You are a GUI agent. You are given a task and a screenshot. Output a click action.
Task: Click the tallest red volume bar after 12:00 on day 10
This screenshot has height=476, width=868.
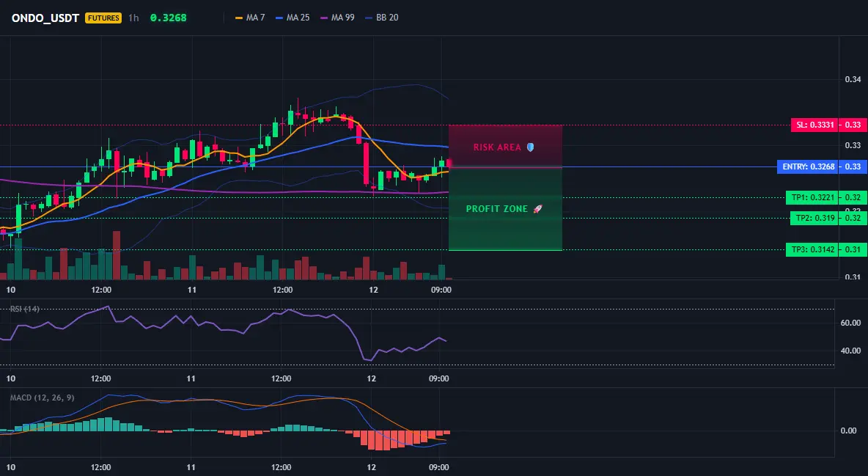tap(117, 255)
